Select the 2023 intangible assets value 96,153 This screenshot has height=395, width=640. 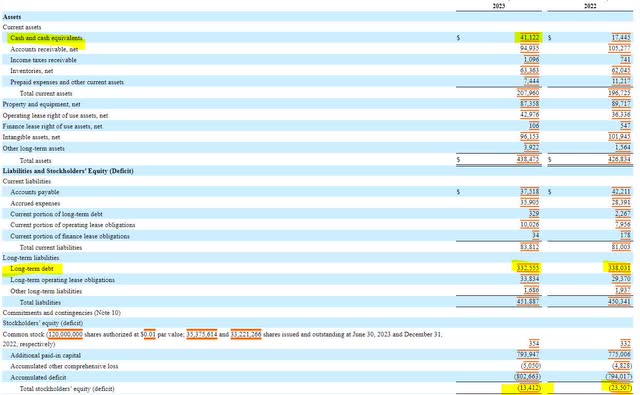coord(529,137)
